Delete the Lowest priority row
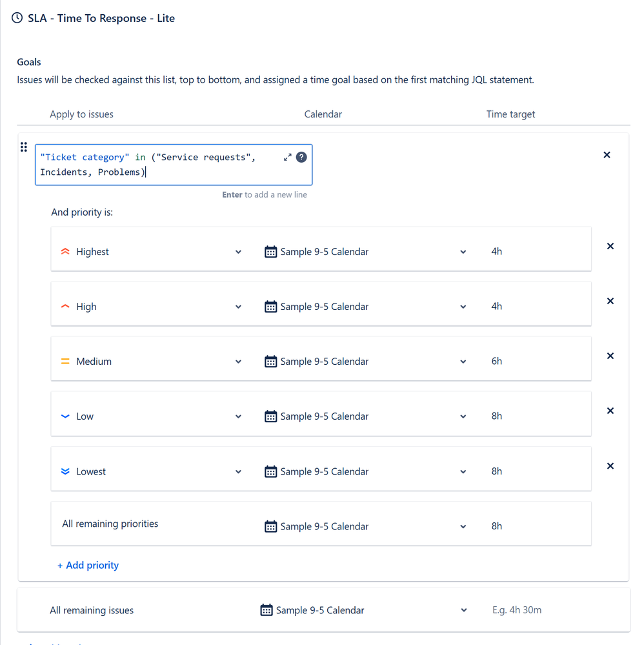The width and height of the screenshot is (644, 645). click(x=610, y=466)
